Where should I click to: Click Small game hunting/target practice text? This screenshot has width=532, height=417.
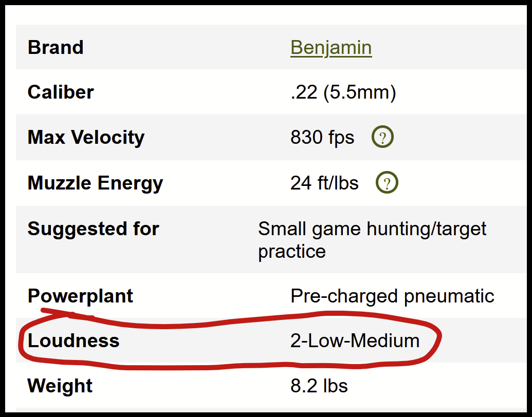click(x=372, y=240)
